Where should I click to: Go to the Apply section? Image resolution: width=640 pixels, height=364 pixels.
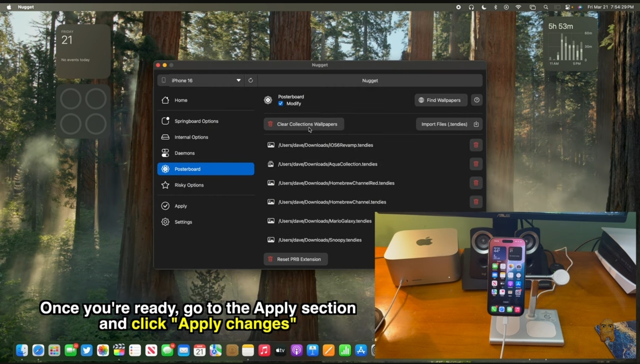click(x=206, y=206)
